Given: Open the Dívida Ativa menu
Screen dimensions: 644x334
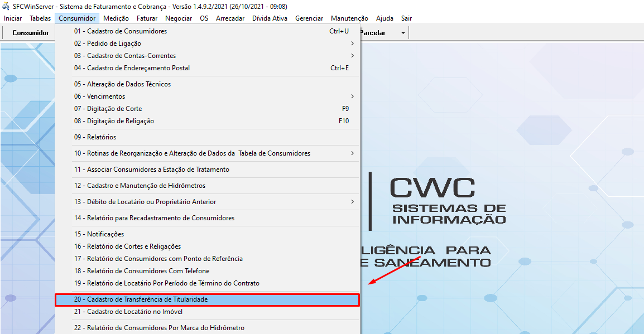Looking at the screenshot, I should tap(270, 18).
